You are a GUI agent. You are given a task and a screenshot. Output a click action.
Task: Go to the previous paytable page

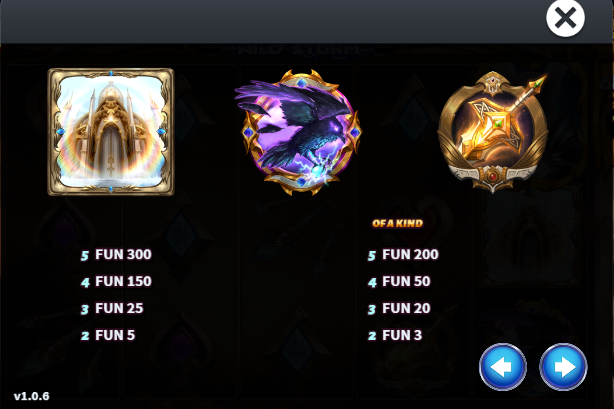pos(503,367)
